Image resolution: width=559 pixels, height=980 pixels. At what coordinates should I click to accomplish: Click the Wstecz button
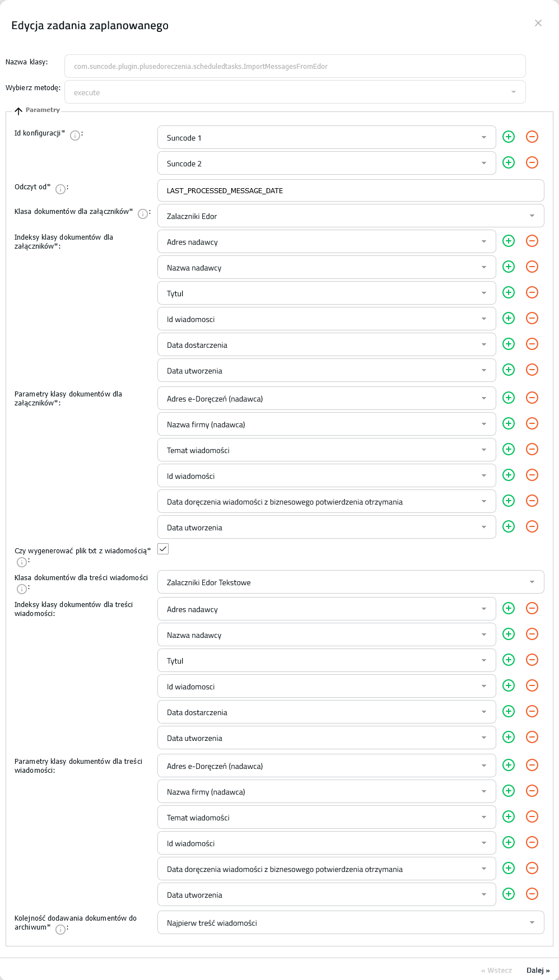(497, 970)
